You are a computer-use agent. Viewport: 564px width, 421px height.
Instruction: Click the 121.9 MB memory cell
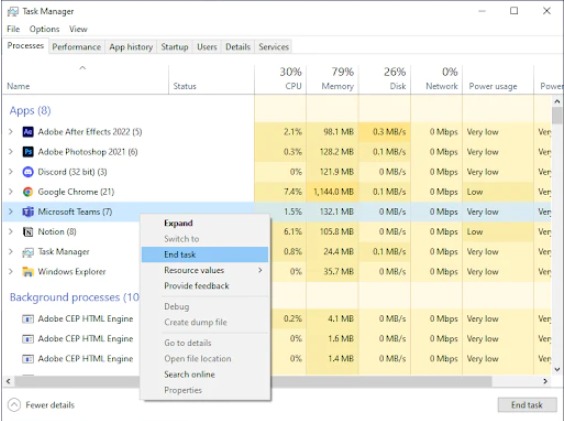pyautogui.click(x=332, y=172)
